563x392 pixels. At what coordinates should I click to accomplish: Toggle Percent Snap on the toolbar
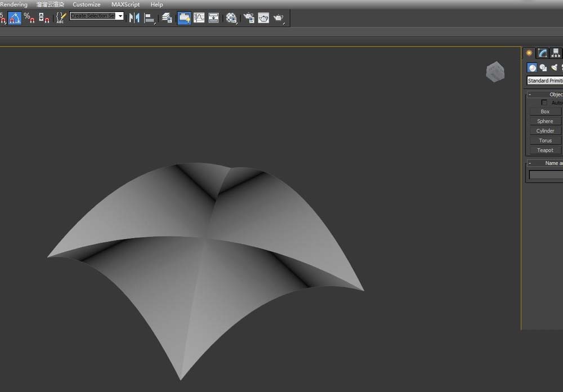pyautogui.click(x=27, y=17)
